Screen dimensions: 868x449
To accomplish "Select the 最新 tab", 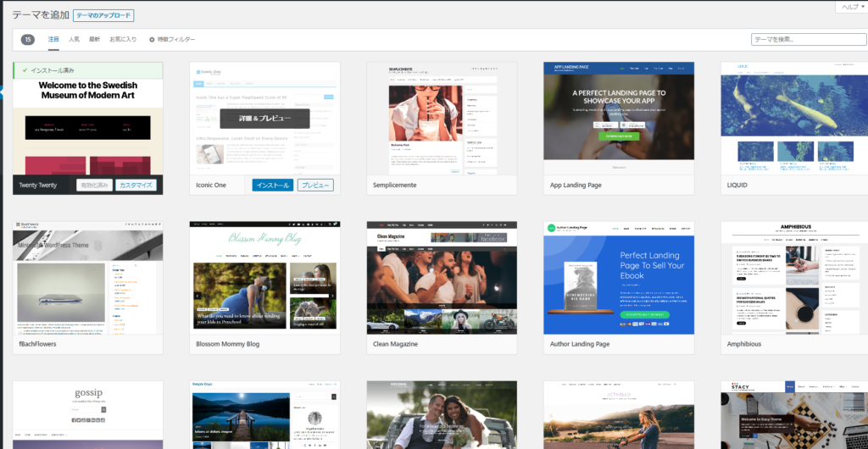I will click(94, 40).
